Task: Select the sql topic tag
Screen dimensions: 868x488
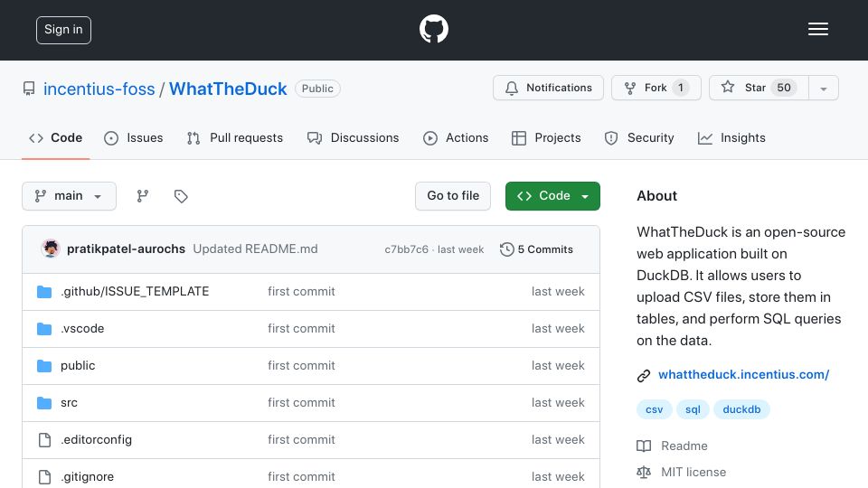Action: pos(693,409)
